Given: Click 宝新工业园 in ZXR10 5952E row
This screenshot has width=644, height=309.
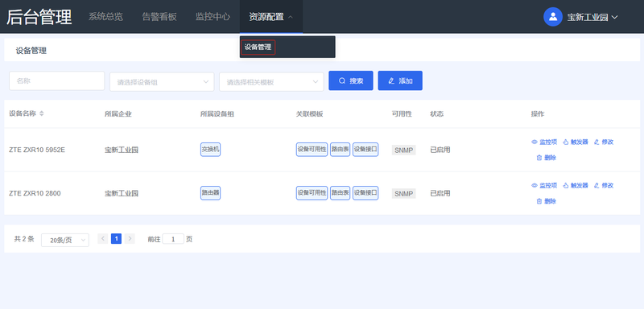Looking at the screenshot, I should tap(122, 150).
